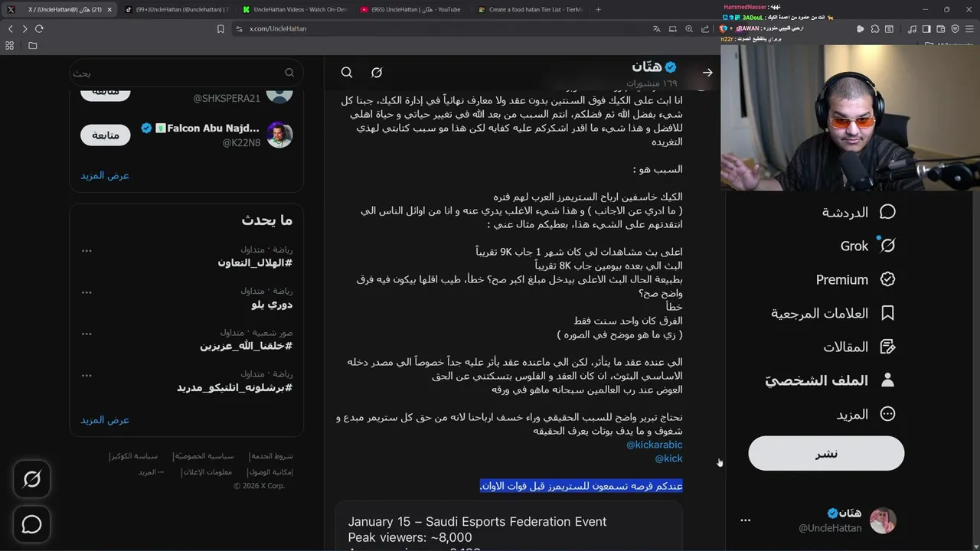Open the browser hamburger menu
Viewport: 980px width, 551px height.
coord(970,29)
